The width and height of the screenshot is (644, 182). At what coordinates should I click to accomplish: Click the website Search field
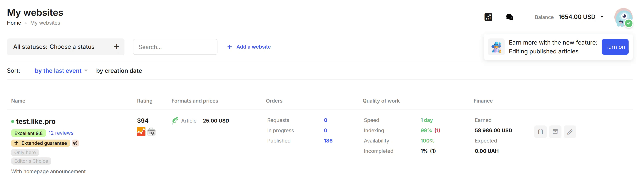point(175,47)
